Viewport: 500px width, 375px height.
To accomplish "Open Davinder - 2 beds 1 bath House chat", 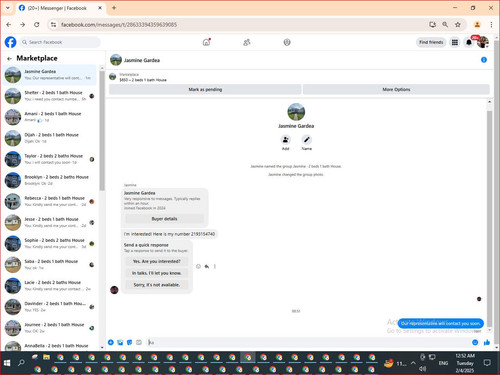I will (50, 307).
